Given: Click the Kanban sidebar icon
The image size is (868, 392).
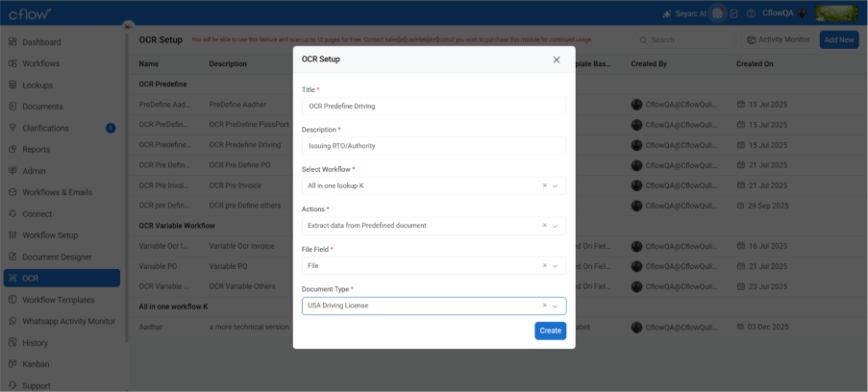Looking at the screenshot, I should [12, 364].
